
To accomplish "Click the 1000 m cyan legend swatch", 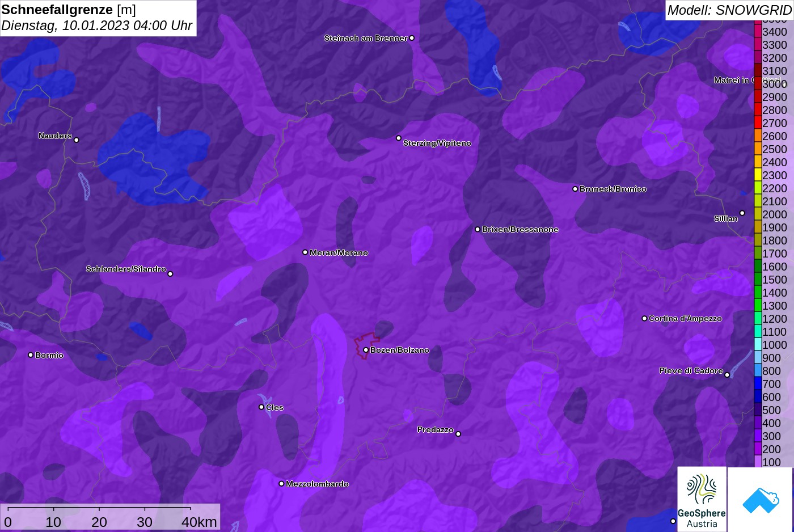I will 758,344.
